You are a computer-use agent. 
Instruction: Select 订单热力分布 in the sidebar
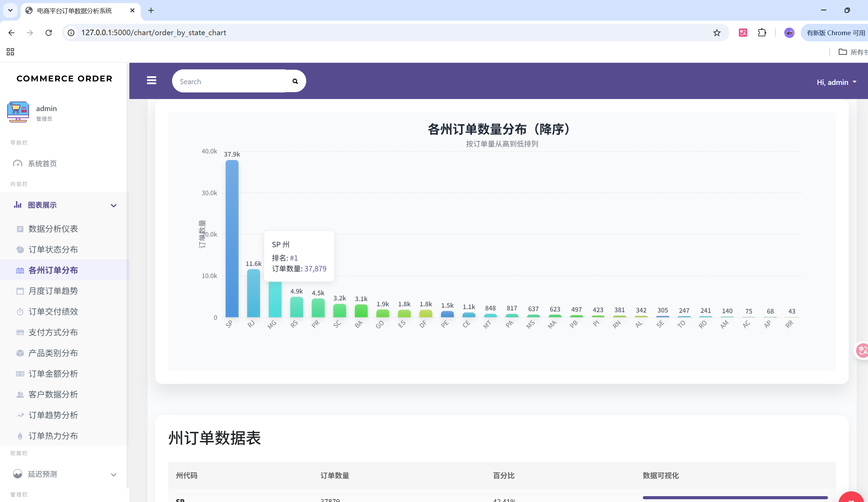coord(53,436)
